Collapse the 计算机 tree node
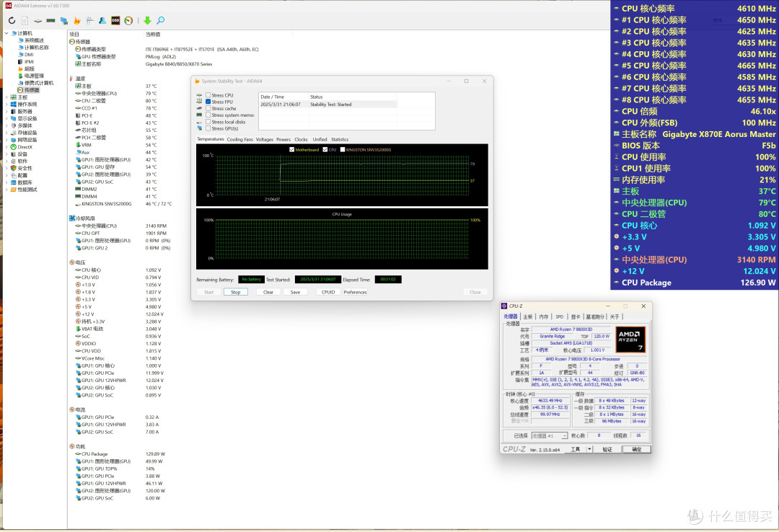 [x=6, y=33]
